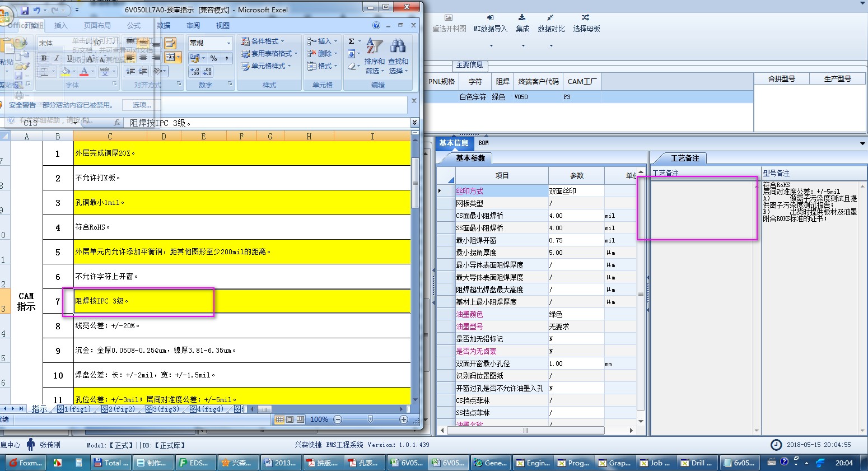
Task: Zoom in with plus button
Action: [404, 419]
